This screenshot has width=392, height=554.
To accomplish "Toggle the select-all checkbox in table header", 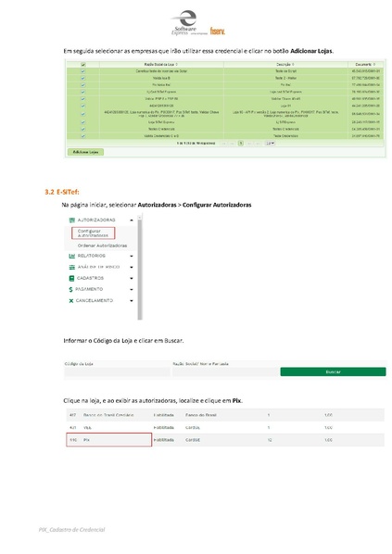I will (83, 65).
